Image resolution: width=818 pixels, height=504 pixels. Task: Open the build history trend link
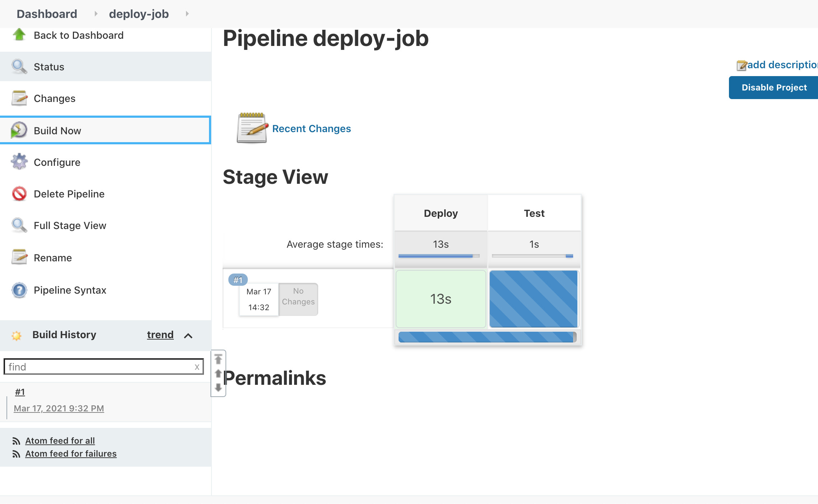point(160,335)
